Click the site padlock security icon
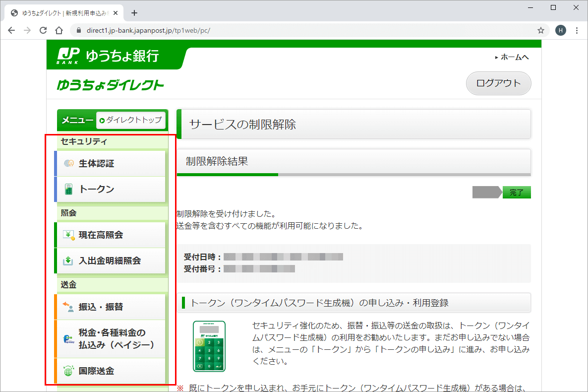The width and height of the screenshot is (588, 392). [x=79, y=30]
